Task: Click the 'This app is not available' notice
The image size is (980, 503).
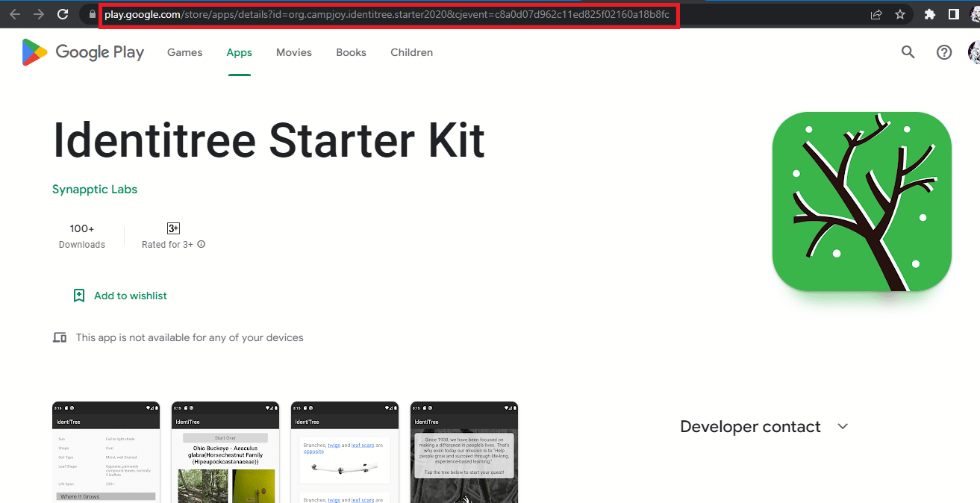Action: click(x=190, y=337)
